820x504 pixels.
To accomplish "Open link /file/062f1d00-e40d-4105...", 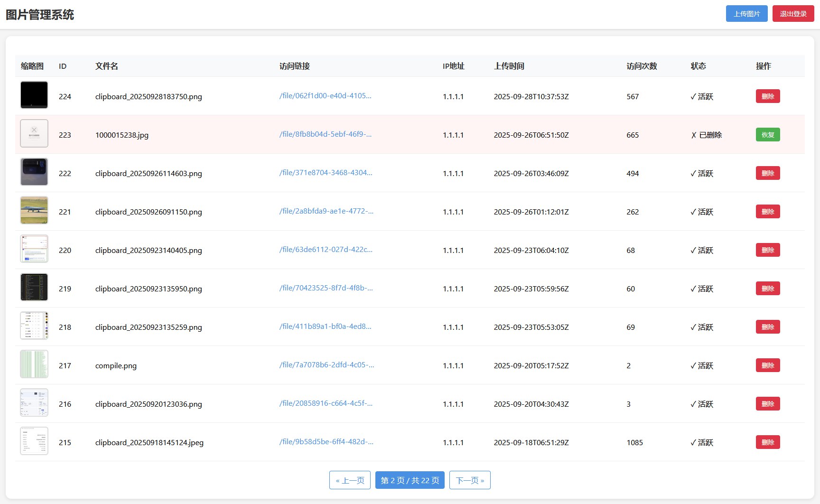I will 325,96.
